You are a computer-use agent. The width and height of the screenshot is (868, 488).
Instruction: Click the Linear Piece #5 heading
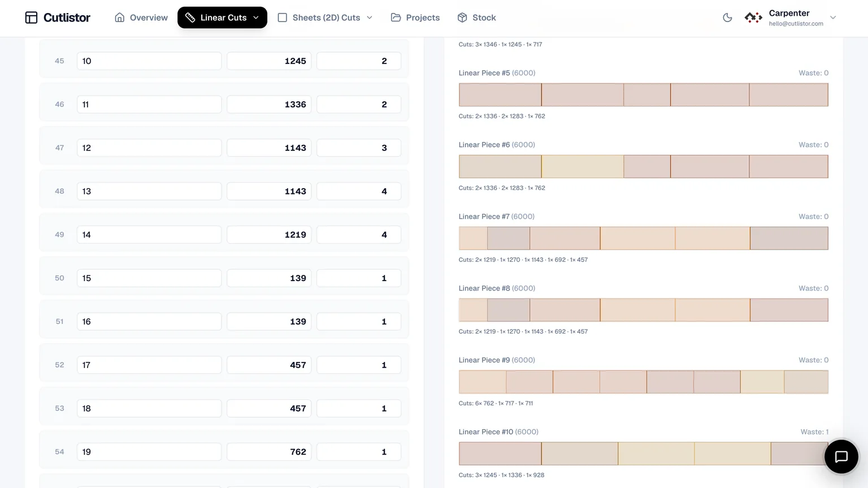point(497,73)
